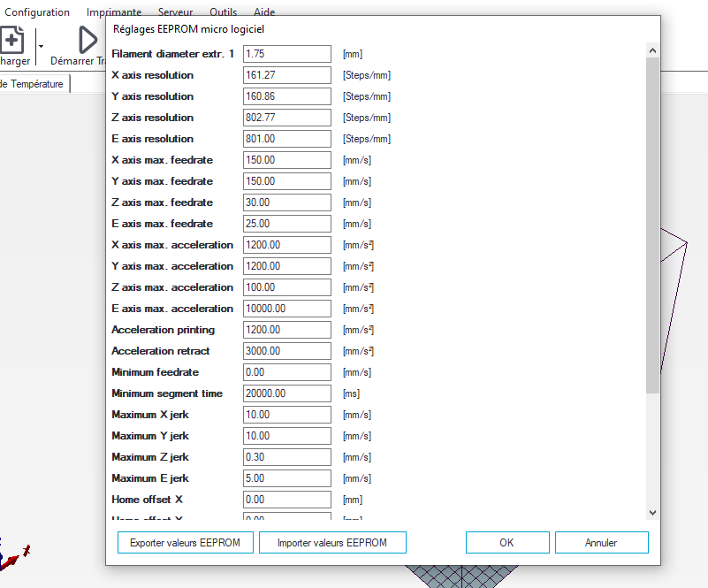Viewport: 708px width, 588px height.
Task: Edit the Z axis resolution field
Action: coord(286,118)
